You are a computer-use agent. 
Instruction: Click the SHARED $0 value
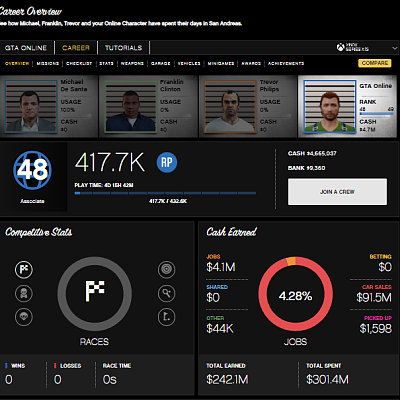(213, 297)
